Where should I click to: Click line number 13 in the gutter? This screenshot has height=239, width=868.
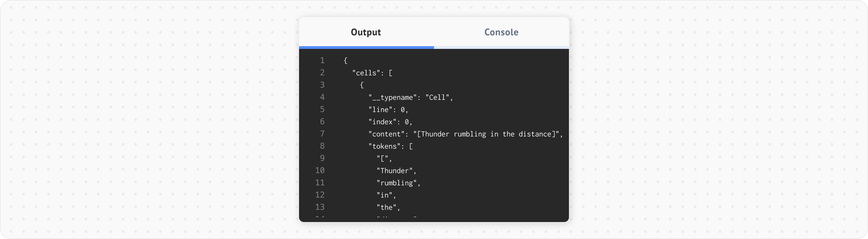pos(320,207)
